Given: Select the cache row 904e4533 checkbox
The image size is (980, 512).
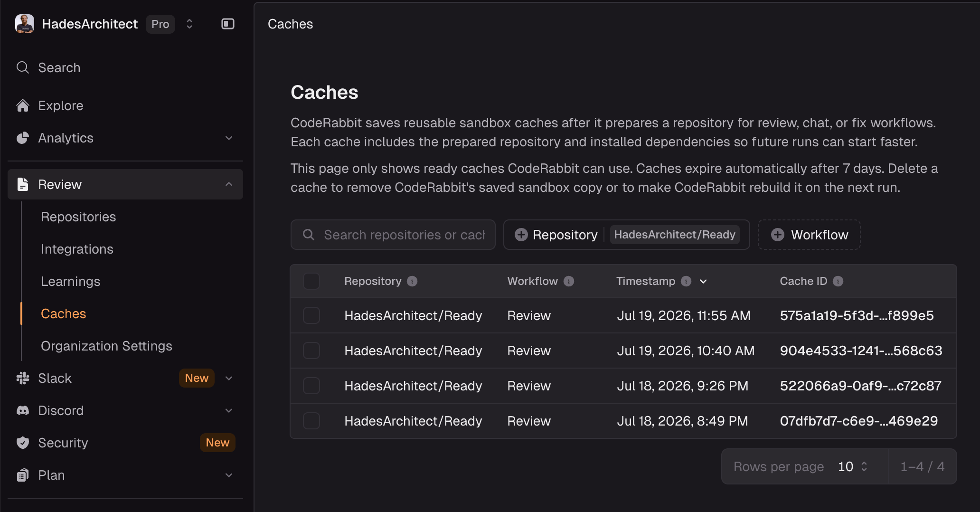Looking at the screenshot, I should point(311,351).
